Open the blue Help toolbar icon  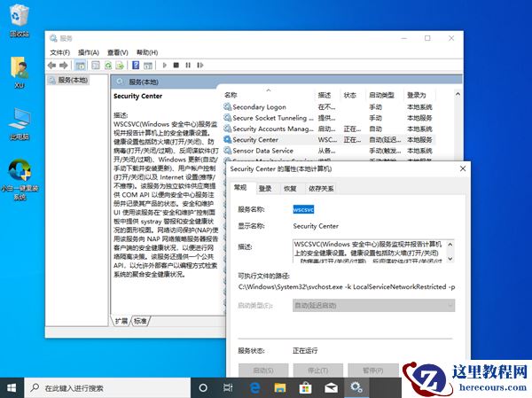point(136,65)
